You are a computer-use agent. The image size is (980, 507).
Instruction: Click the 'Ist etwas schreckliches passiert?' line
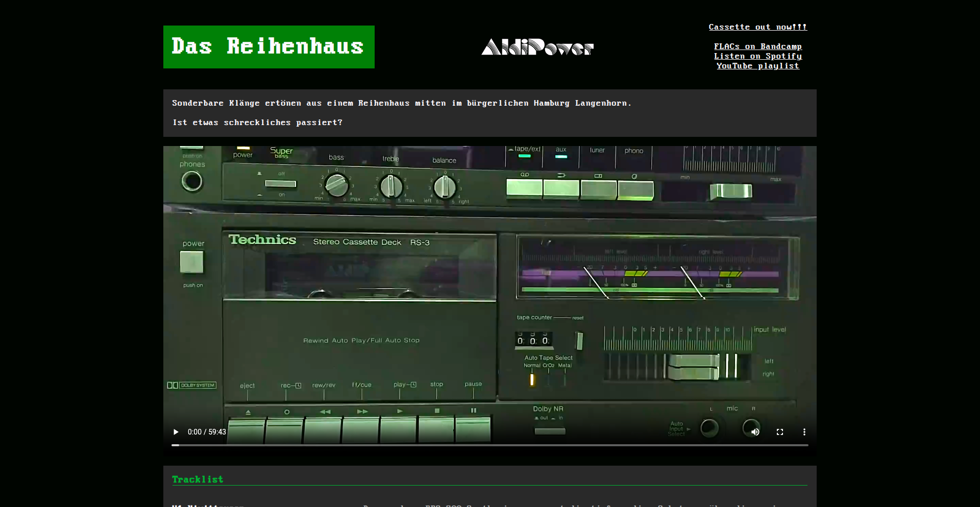pyautogui.click(x=257, y=123)
